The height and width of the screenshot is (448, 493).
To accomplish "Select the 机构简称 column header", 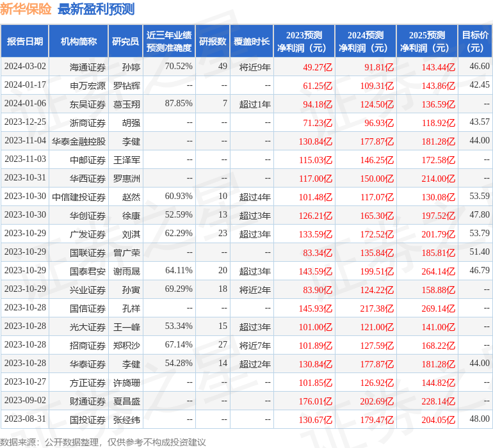I will (79, 41).
